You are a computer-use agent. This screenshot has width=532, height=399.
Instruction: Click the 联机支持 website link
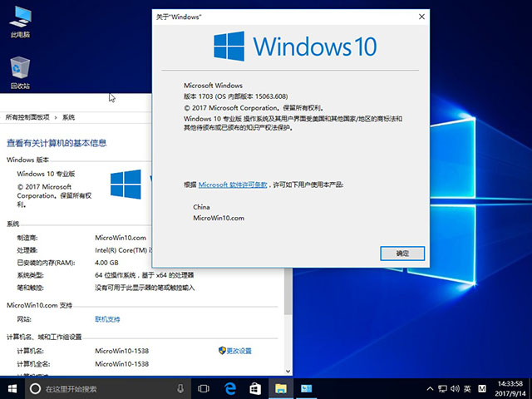pyautogui.click(x=107, y=319)
